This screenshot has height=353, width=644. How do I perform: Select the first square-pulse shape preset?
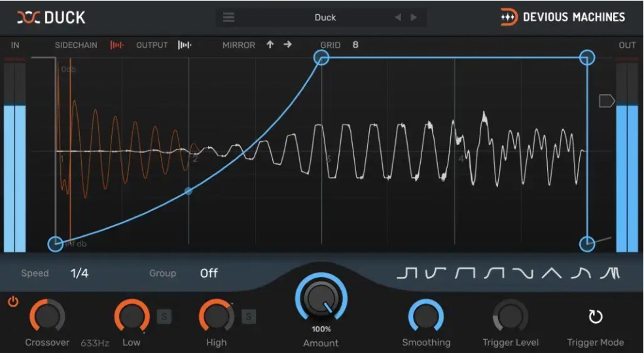click(406, 273)
